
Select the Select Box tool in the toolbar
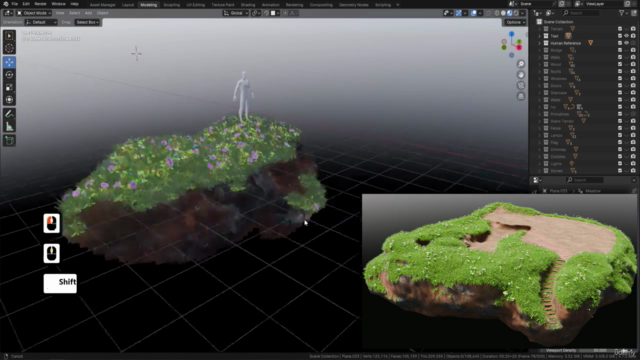(9, 36)
